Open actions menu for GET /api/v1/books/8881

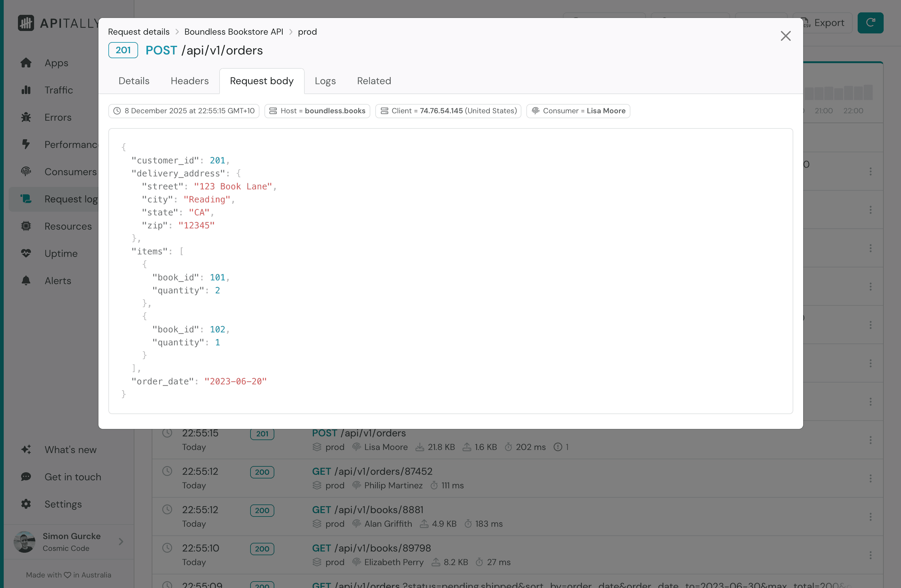[871, 516]
